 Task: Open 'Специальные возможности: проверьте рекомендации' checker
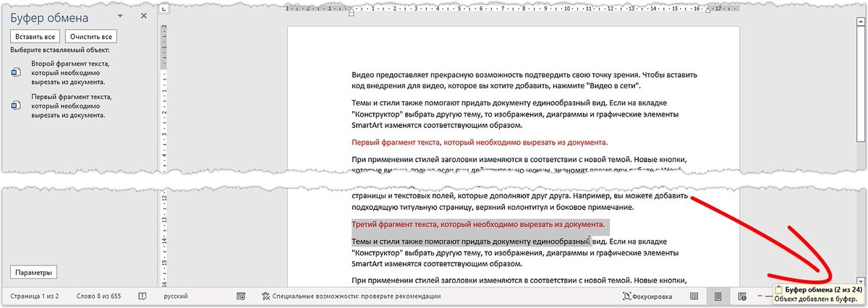point(351,296)
